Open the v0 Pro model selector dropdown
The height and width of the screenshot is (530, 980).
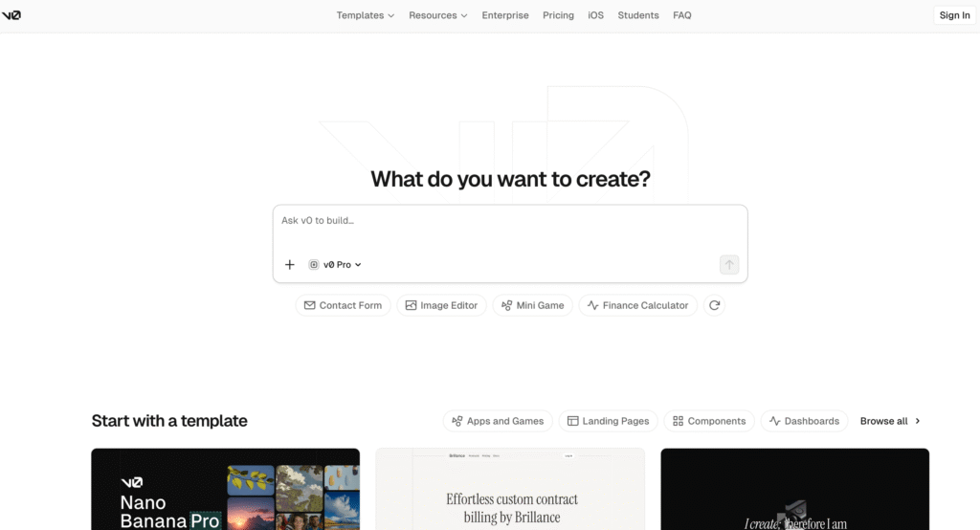[335, 265]
